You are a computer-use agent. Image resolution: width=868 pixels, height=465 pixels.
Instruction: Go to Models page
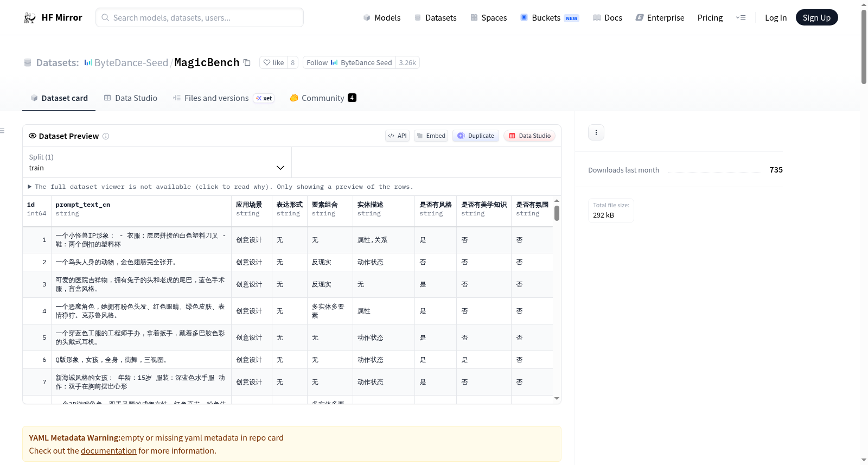click(382, 18)
